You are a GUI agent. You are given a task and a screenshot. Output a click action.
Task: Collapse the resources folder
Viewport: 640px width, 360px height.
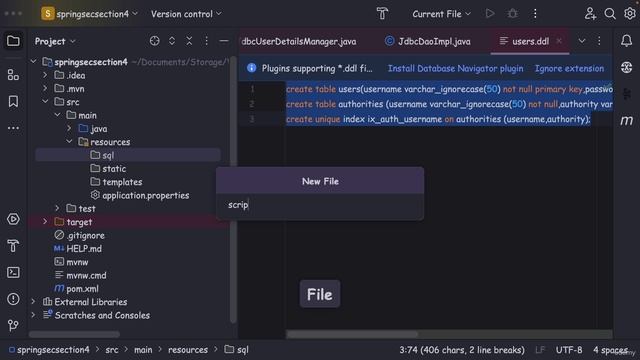(x=69, y=142)
